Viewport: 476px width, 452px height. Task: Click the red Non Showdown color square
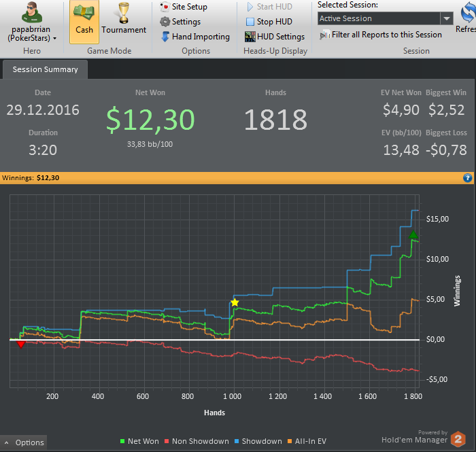(x=167, y=441)
